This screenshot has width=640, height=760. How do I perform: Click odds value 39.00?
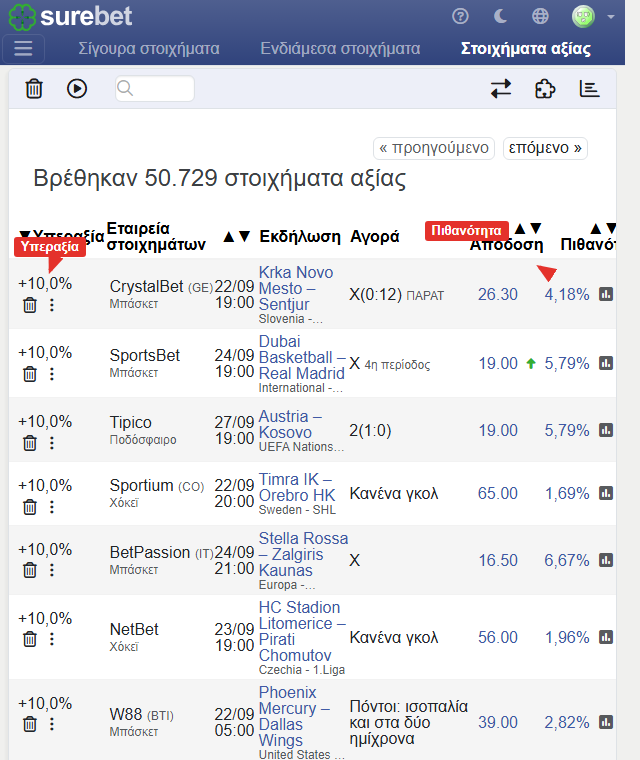497,722
